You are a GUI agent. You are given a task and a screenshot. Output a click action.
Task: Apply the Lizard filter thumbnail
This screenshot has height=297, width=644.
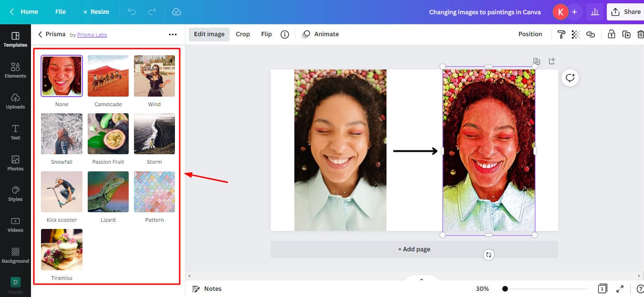108,192
